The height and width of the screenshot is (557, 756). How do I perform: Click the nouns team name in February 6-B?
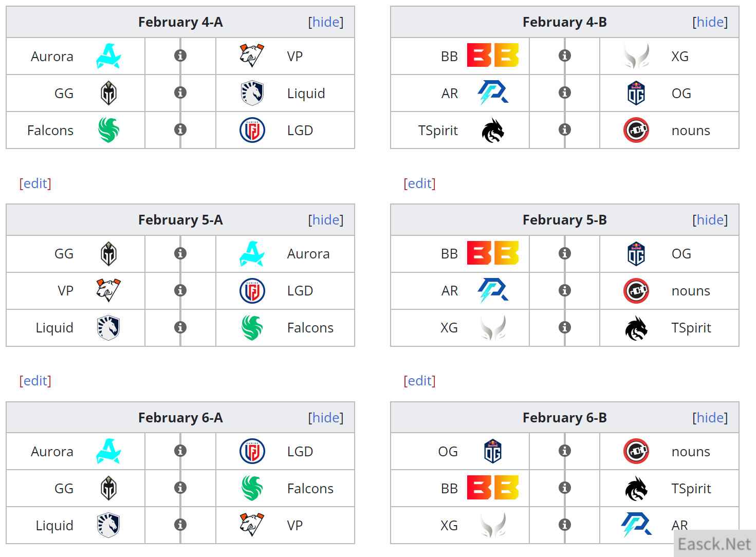coord(691,452)
